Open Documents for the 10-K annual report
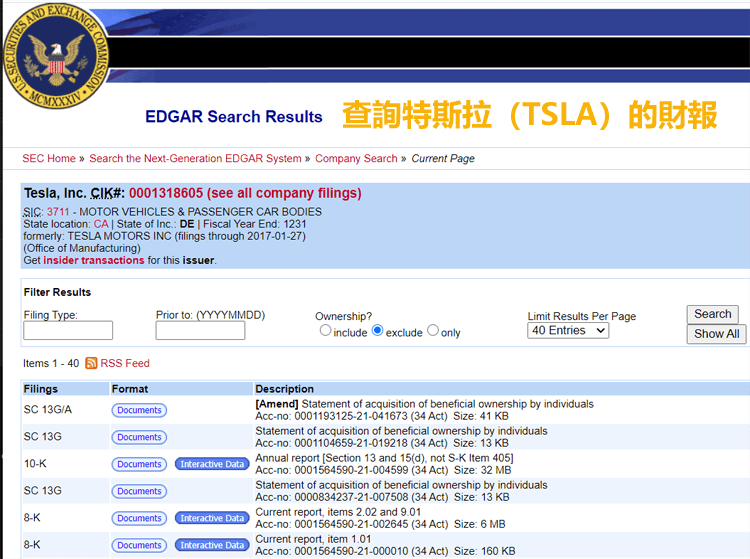 tap(139, 464)
